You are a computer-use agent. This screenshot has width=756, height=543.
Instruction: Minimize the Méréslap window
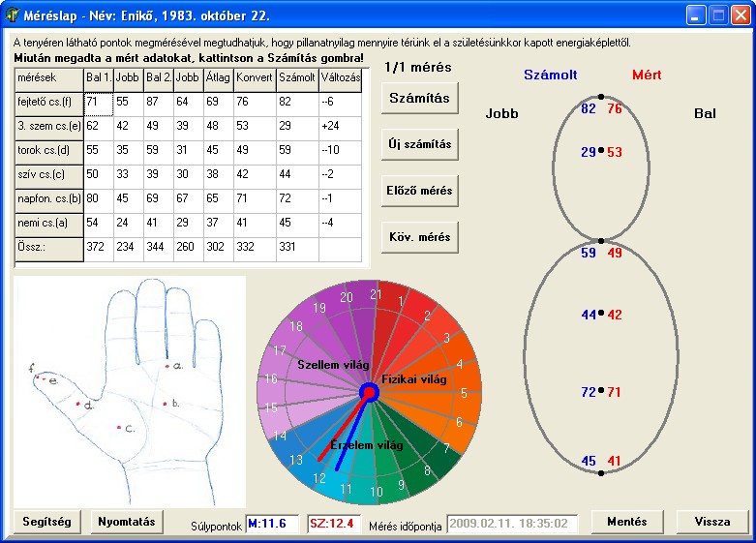pyautogui.click(x=695, y=15)
